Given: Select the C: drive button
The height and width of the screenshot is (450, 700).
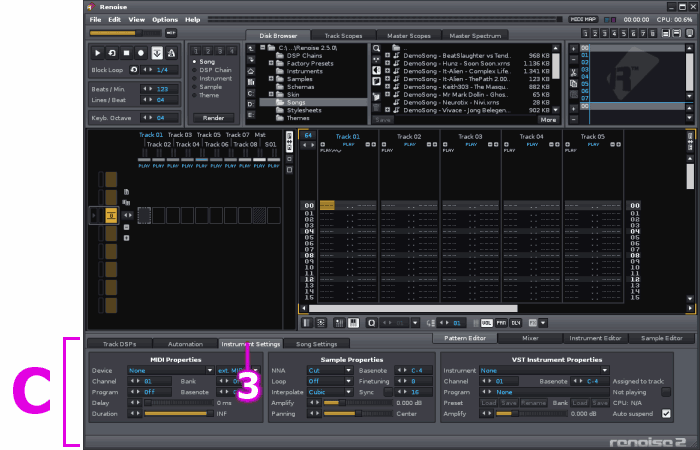Looking at the screenshot, I should 251,93.
